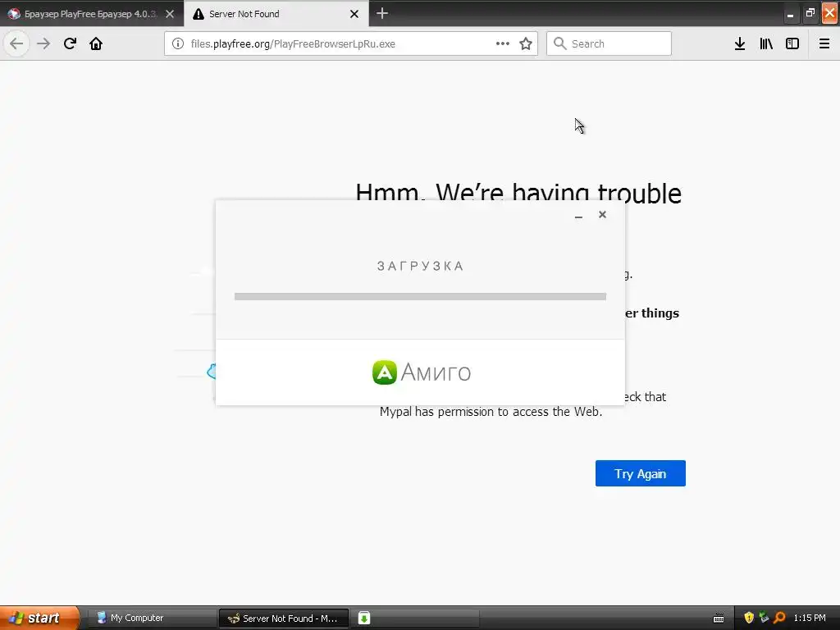Minimize the Амиго installer dialog

click(578, 216)
